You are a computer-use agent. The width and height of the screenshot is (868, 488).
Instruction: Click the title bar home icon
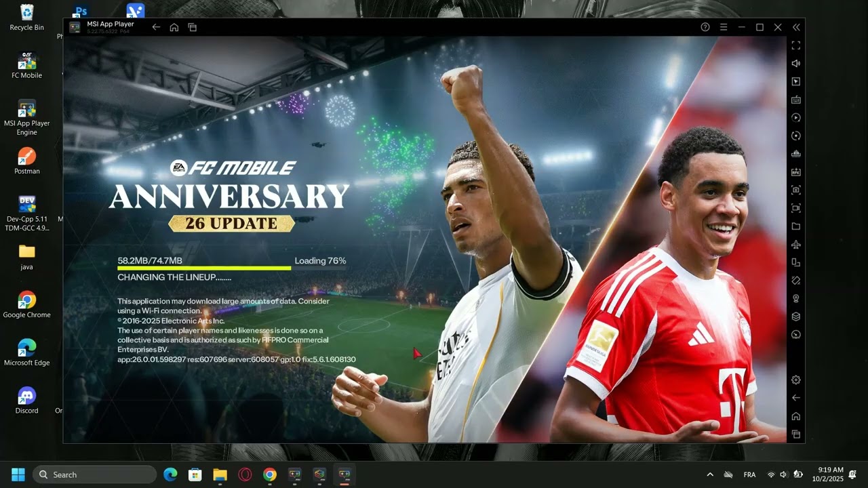pos(174,27)
